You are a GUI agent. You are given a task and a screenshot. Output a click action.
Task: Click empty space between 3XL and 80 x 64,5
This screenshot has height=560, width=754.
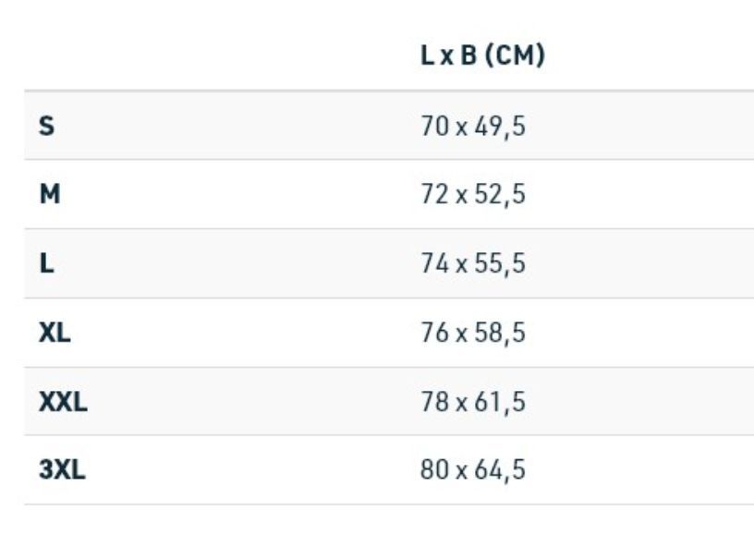252,470
